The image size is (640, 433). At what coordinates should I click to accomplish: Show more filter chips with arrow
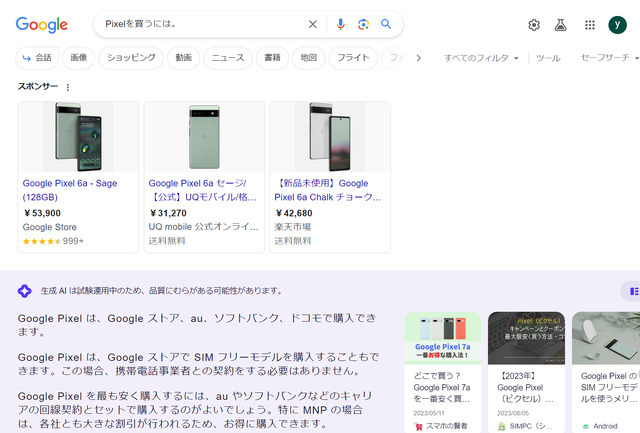pos(418,58)
